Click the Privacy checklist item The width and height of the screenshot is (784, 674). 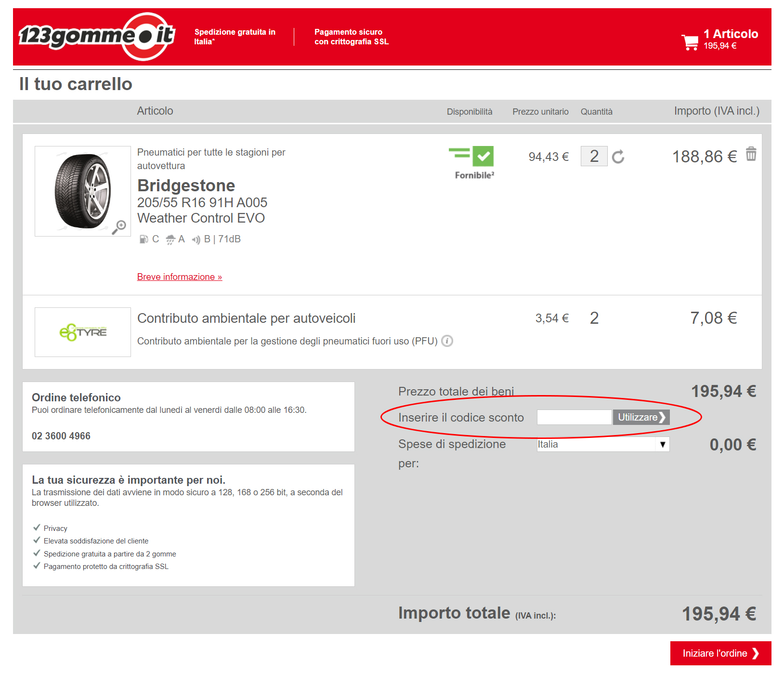tap(55, 529)
